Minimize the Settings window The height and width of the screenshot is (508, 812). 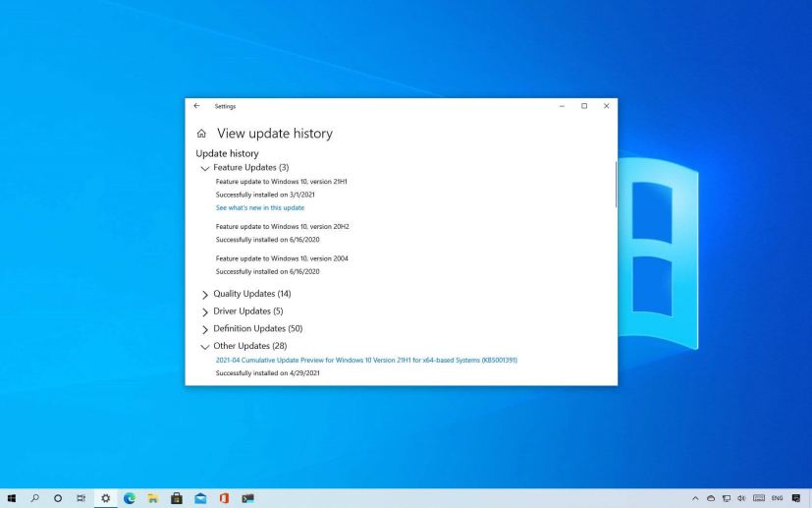coord(562,106)
